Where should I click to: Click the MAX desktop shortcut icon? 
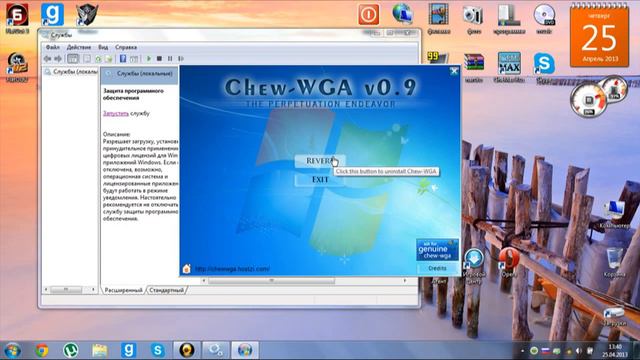[509, 63]
